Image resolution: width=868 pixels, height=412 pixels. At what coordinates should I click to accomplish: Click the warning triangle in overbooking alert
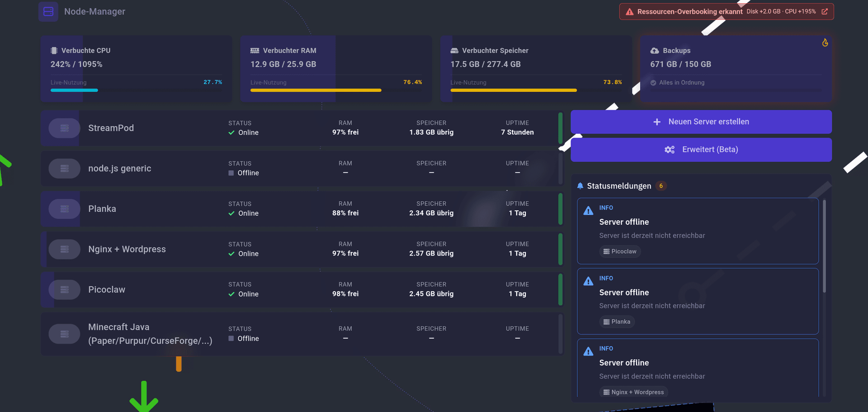click(629, 12)
